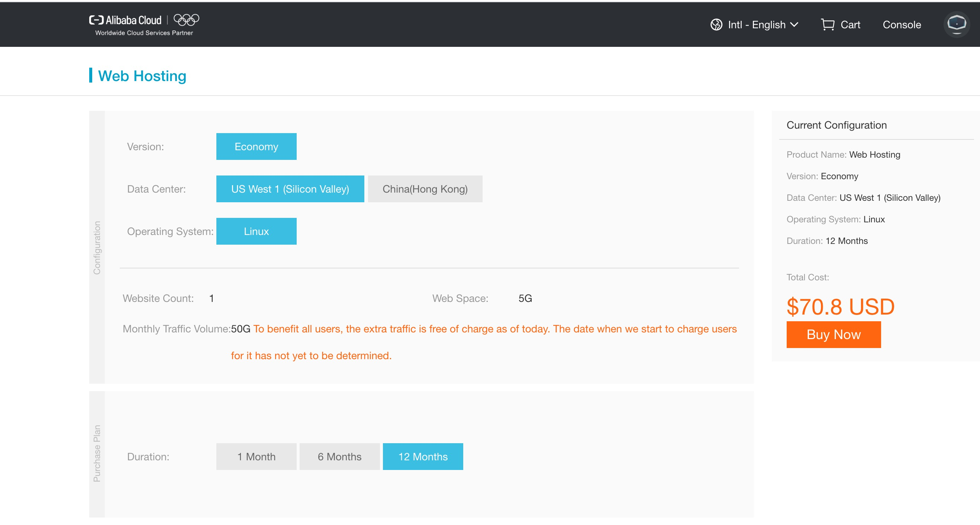Go to the Console

(901, 25)
